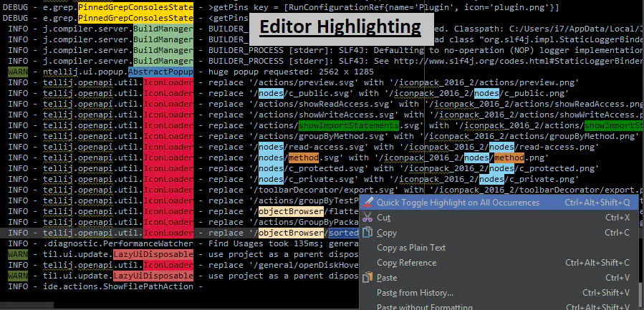Click the scissors icon next to Cut
Screen dimensions: 644x310
point(368,217)
